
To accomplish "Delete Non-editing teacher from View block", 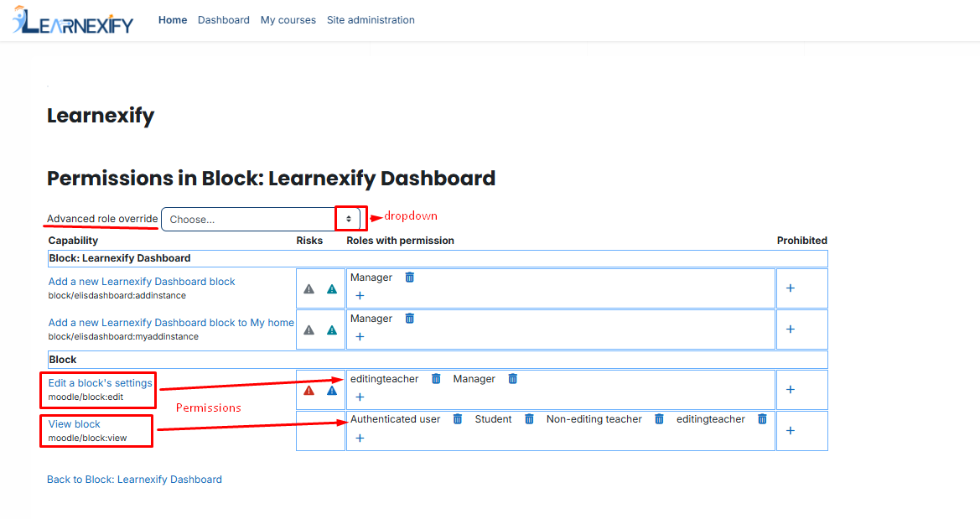I will 659,419.
